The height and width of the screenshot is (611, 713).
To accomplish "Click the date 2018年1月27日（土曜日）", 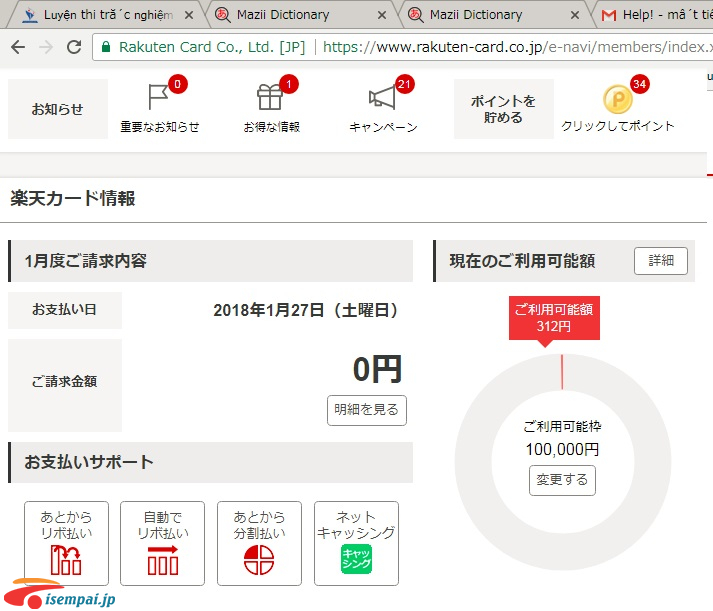I will click(x=306, y=311).
